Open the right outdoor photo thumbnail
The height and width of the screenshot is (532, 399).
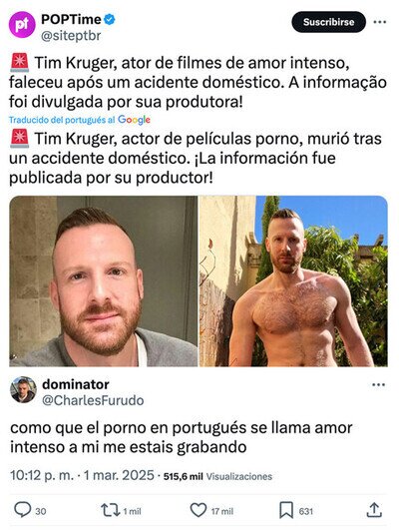[293, 280]
